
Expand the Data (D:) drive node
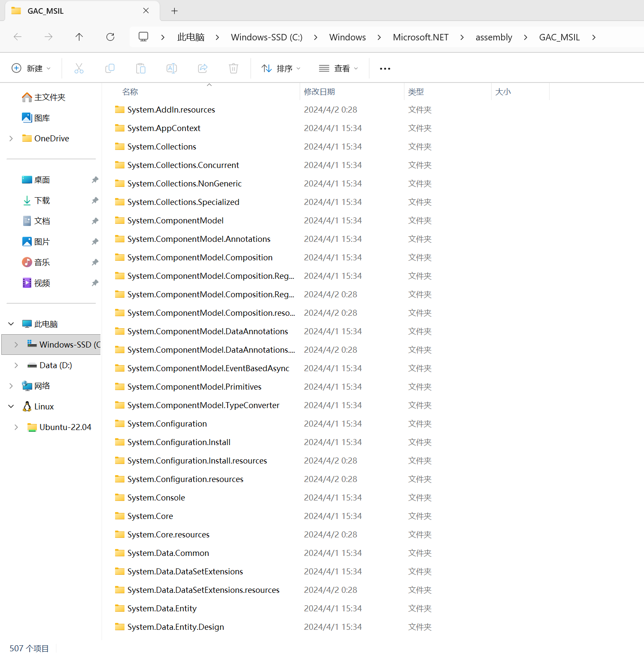tap(16, 365)
